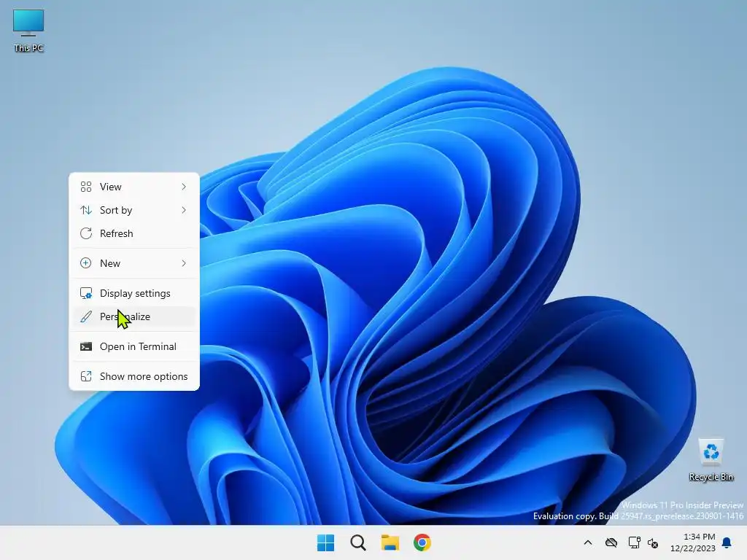The height and width of the screenshot is (560, 747).
Task: Click Refresh in context menu
Action: point(134,233)
